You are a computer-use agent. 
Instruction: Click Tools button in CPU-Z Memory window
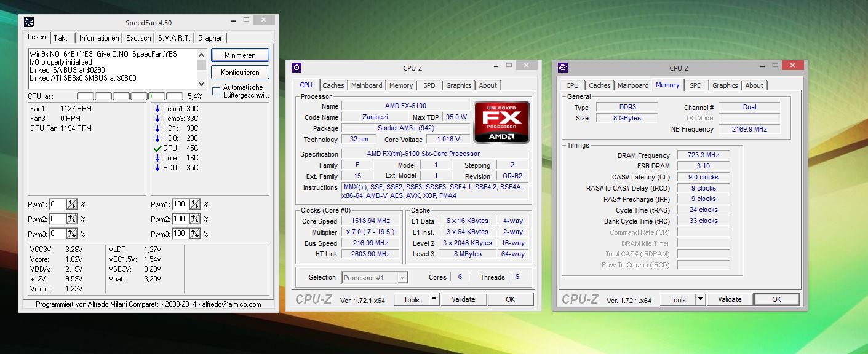678,299
